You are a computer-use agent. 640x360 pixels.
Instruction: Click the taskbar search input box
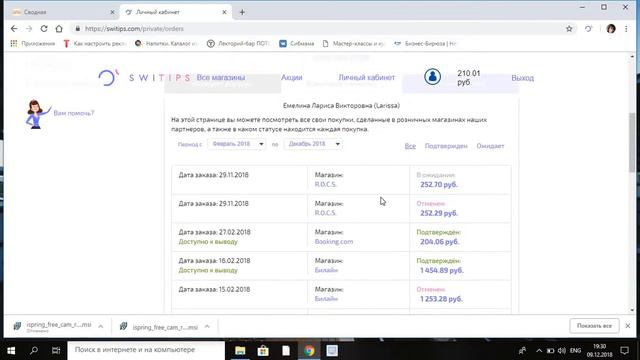point(146,350)
